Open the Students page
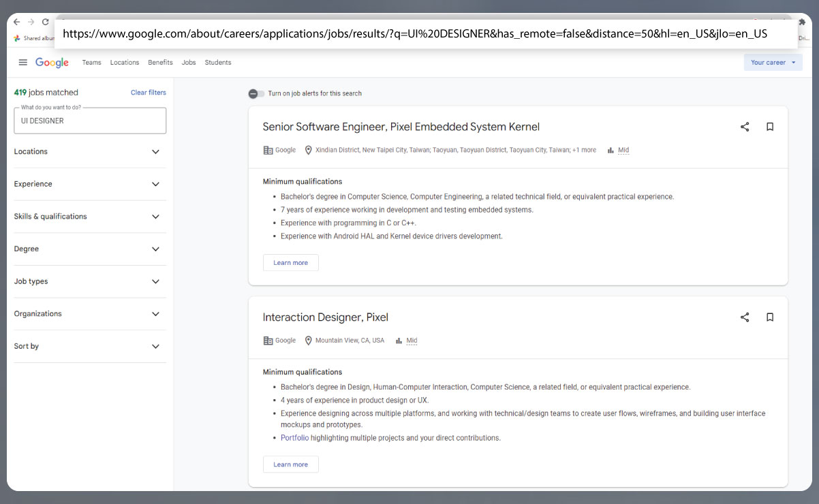 (218, 63)
